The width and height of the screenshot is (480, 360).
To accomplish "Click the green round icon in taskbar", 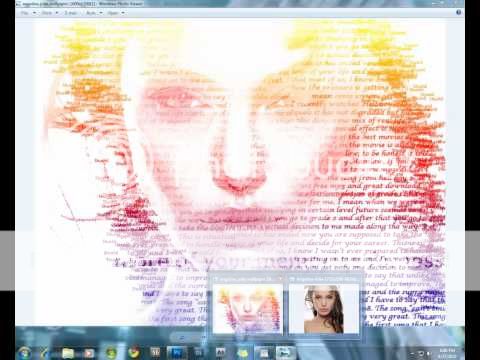I will coord(111,353).
